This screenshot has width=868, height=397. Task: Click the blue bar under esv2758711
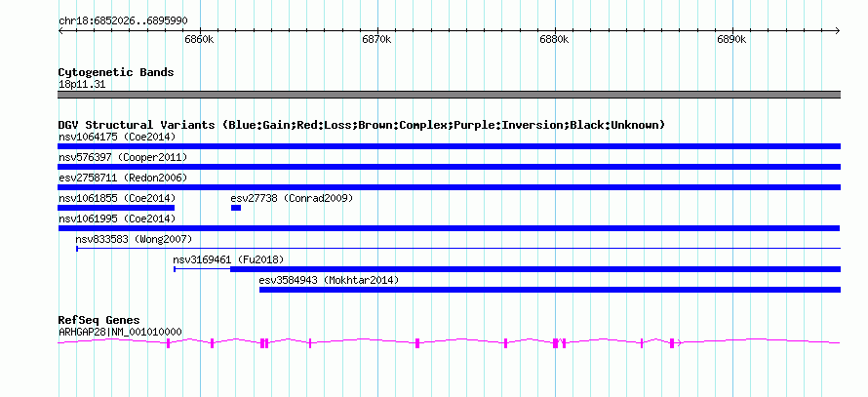coord(449,187)
